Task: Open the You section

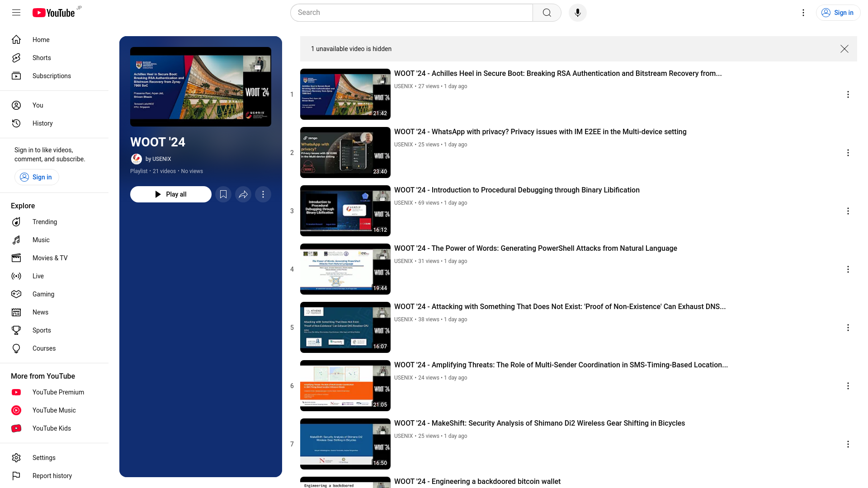Action: click(x=54, y=105)
